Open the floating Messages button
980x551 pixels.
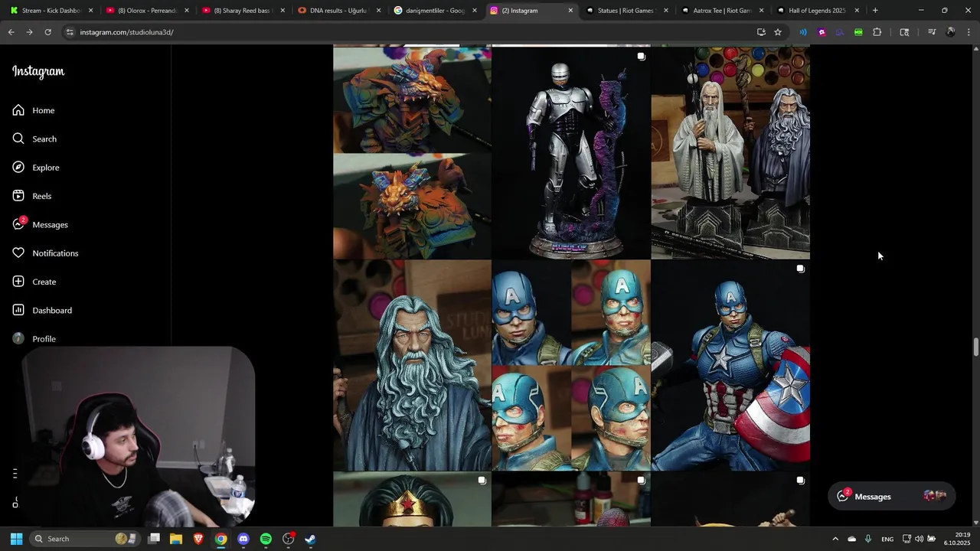tap(892, 496)
